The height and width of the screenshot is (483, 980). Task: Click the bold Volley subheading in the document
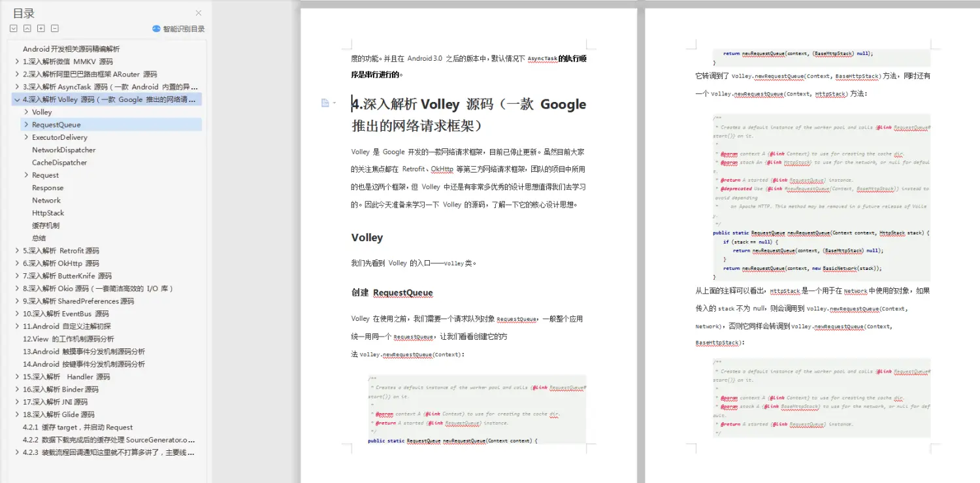click(x=367, y=237)
